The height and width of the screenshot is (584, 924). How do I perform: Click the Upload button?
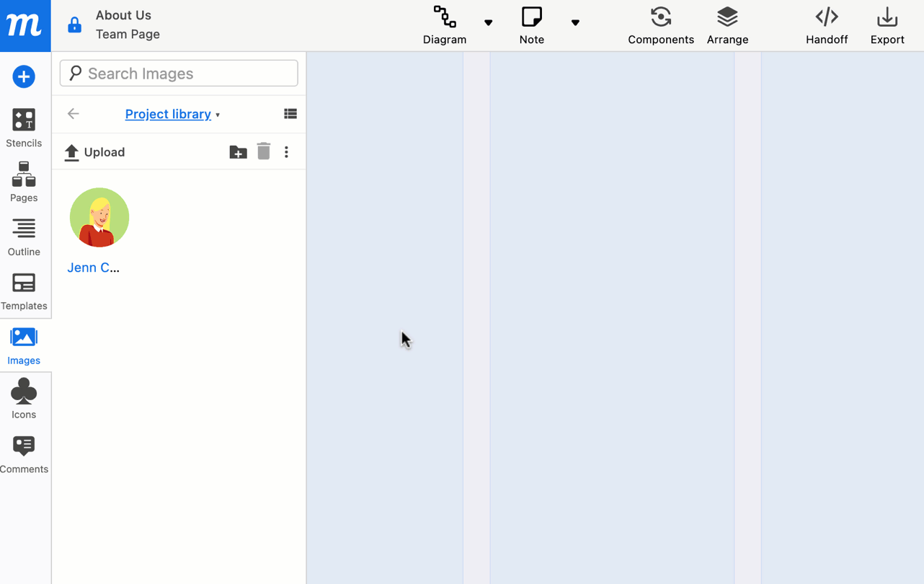94,152
